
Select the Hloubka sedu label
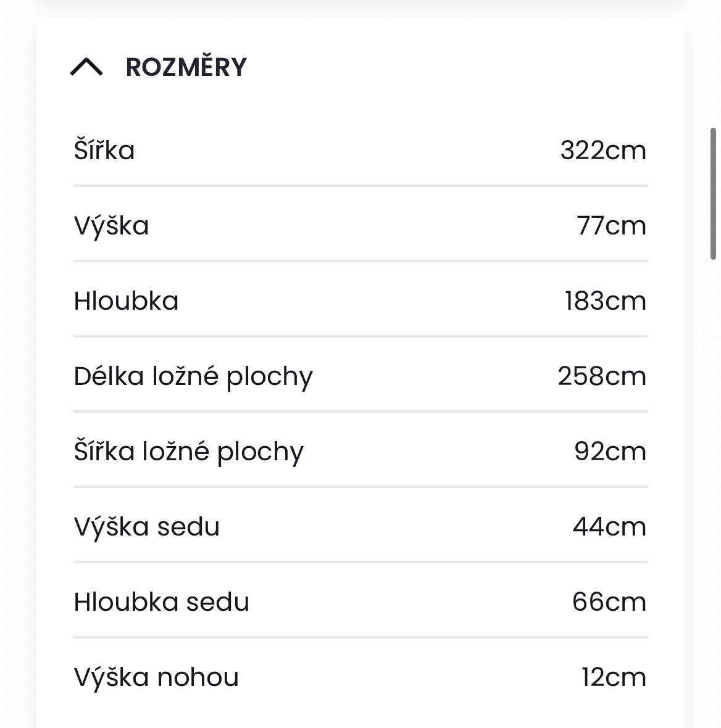(x=162, y=602)
